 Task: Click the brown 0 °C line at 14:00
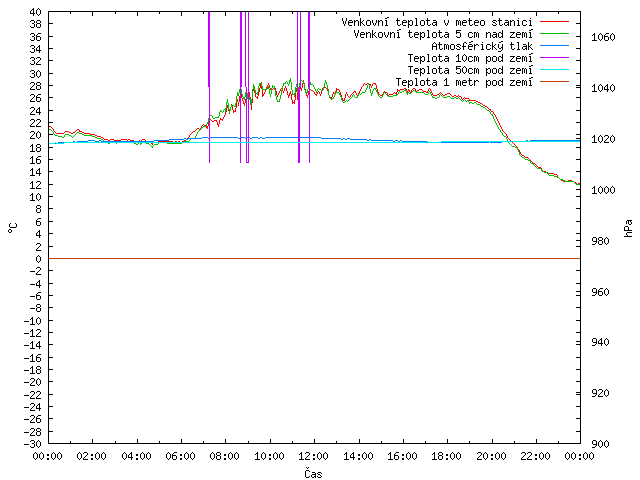[358, 258]
